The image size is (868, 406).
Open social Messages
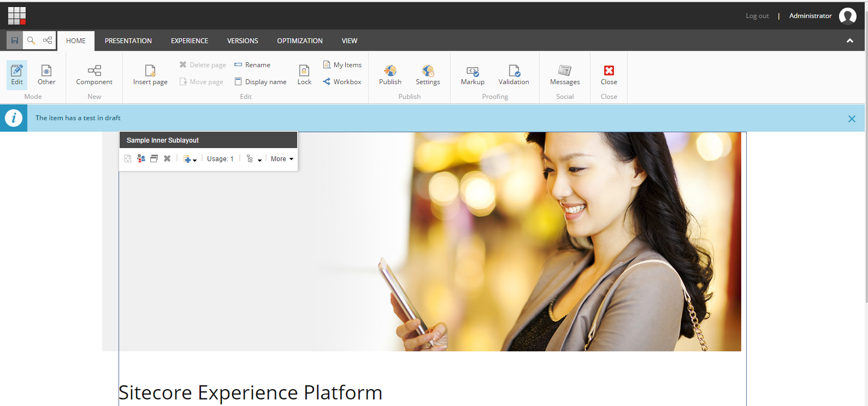pos(565,75)
